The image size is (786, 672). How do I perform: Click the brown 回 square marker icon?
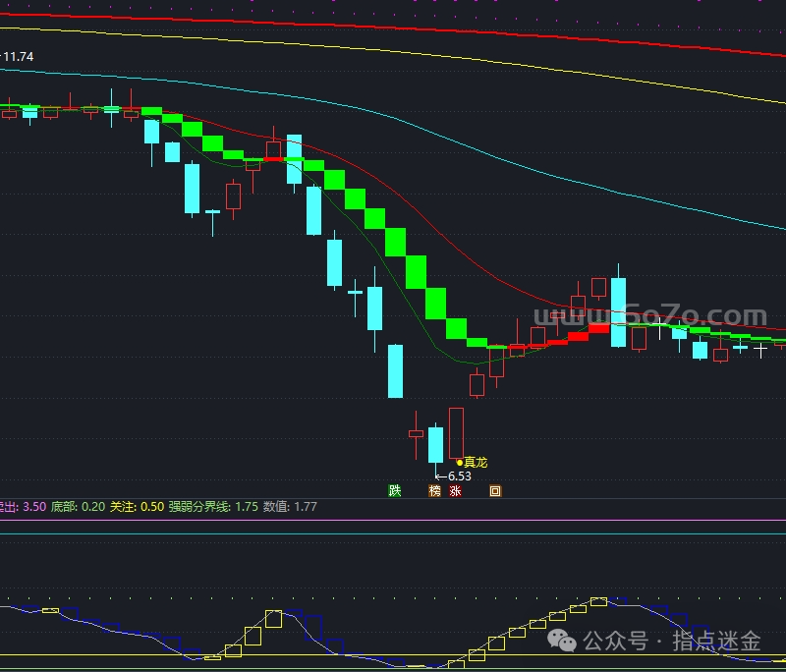[495, 490]
